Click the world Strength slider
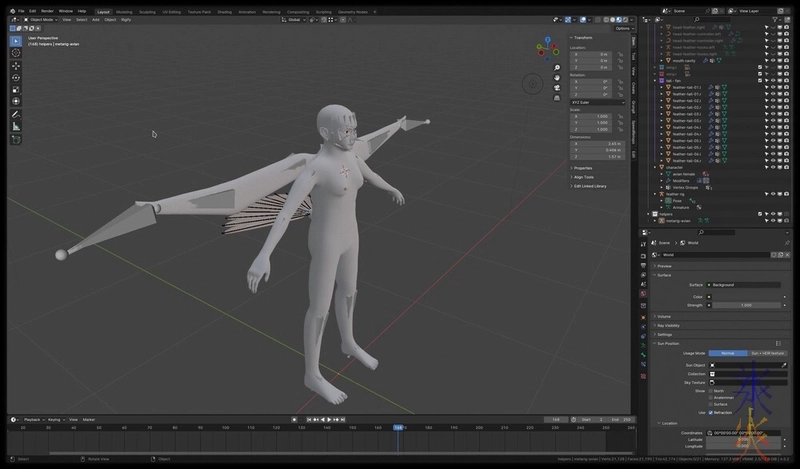Screen dimensions: 800x469 [745, 305]
